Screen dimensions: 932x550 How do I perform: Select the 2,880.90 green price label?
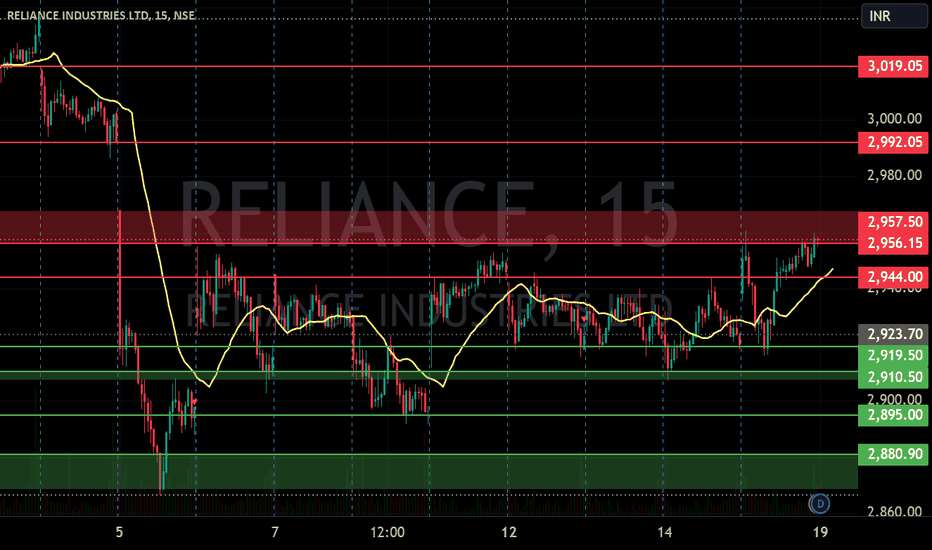pyautogui.click(x=893, y=454)
